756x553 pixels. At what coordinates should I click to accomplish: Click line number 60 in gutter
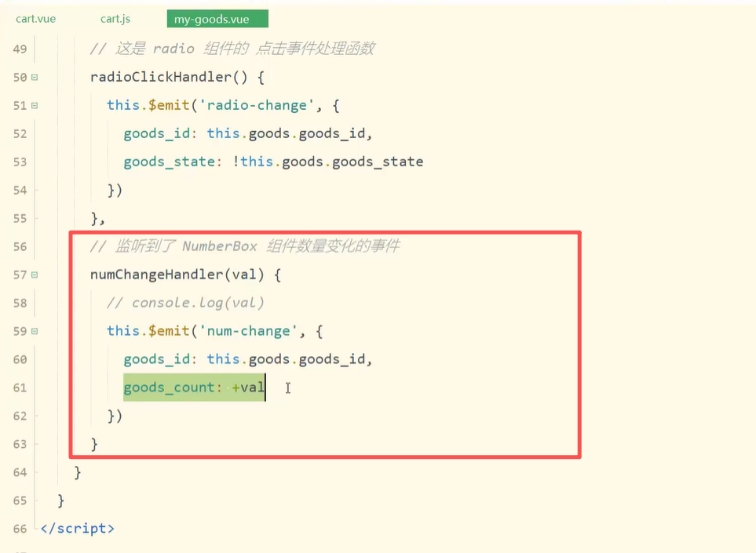[x=20, y=359]
